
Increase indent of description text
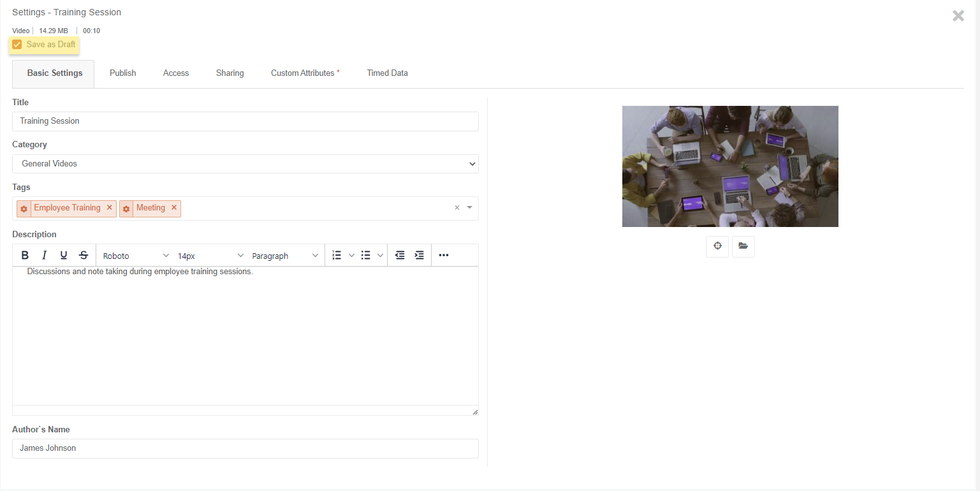[x=419, y=256]
